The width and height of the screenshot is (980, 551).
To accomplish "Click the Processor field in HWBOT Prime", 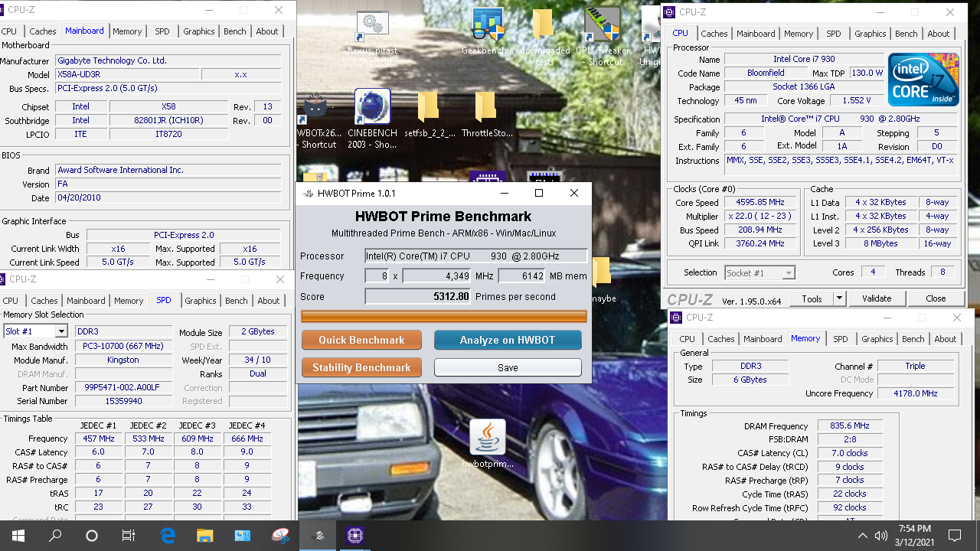I will coord(476,256).
